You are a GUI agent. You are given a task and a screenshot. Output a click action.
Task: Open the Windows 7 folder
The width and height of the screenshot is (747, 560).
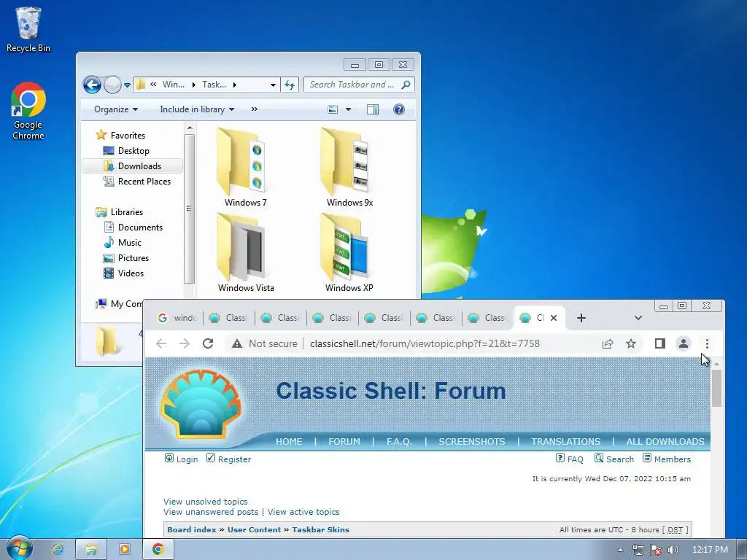[245, 168]
